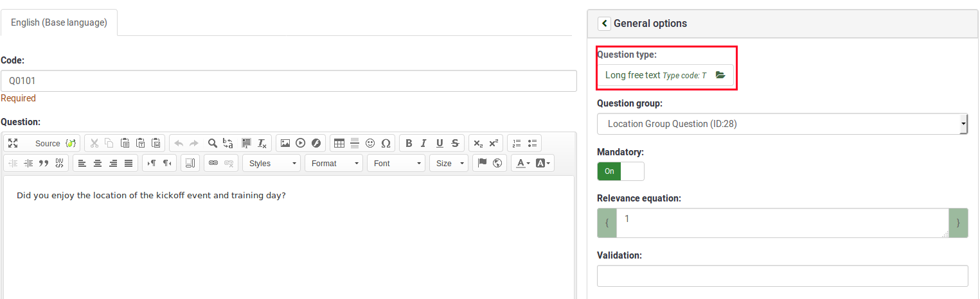Insert a link with the chain icon

(213, 163)
